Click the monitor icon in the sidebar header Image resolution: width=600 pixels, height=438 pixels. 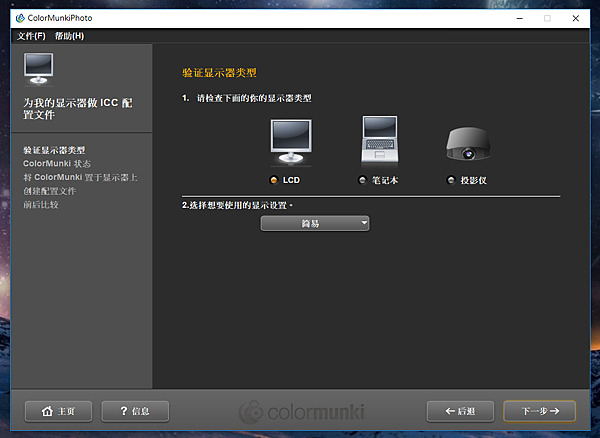[x=38, y=68]
